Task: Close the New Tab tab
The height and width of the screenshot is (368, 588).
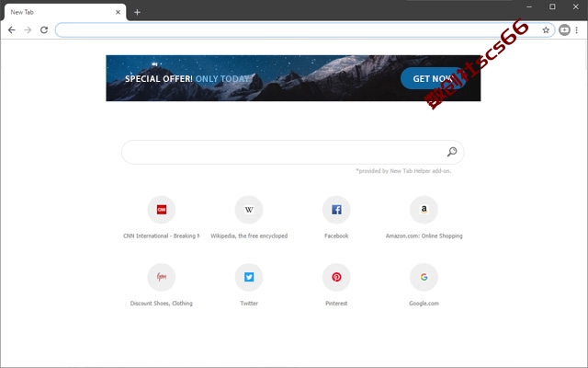Action: coord(118,12)
